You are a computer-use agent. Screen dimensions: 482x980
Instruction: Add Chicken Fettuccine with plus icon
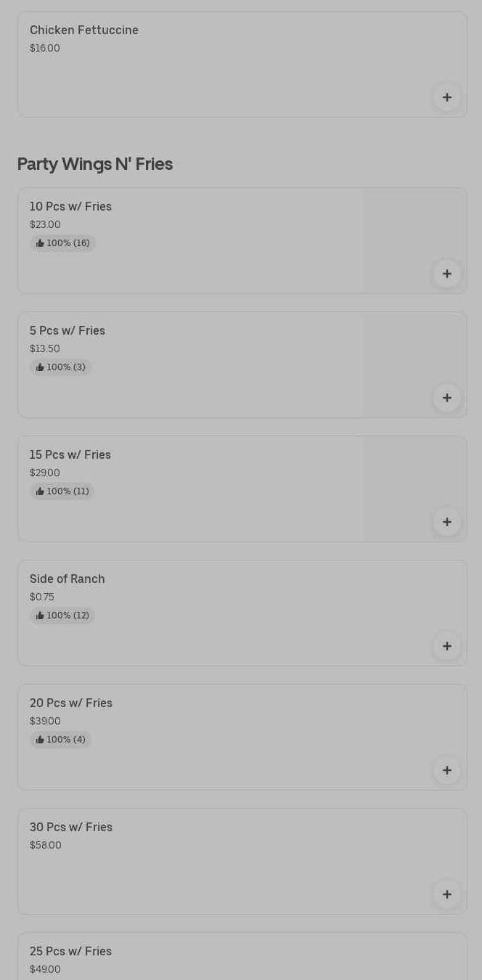446,97
